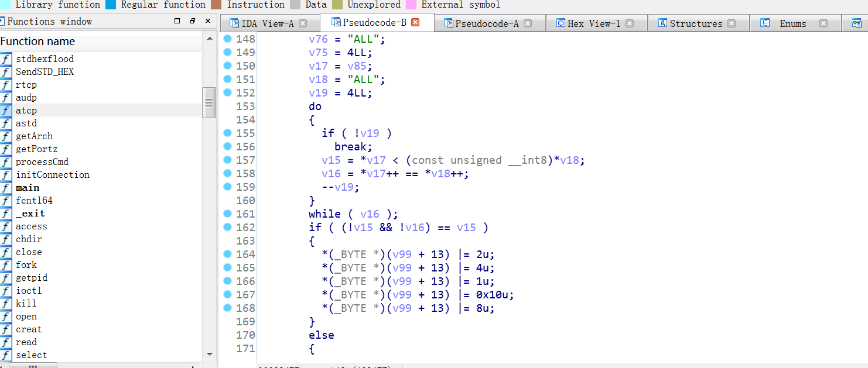Click the IDA View-A tab icon
868x368 pixels.
[234, 23]
